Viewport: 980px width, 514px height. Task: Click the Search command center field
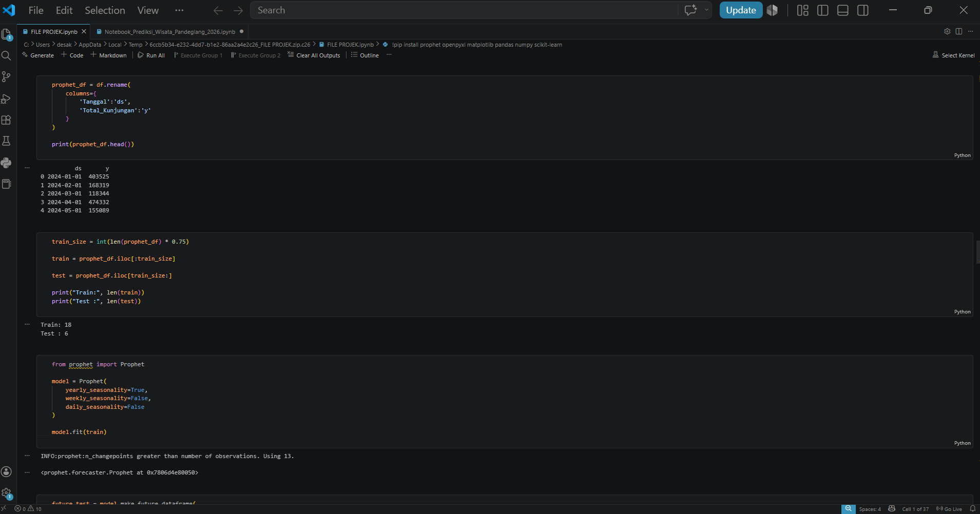pos(464,10)
